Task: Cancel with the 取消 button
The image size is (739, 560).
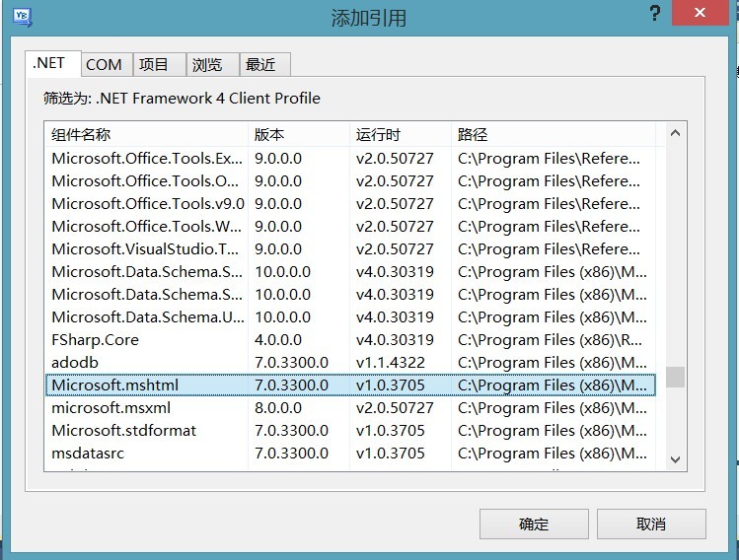Action: 651,524
